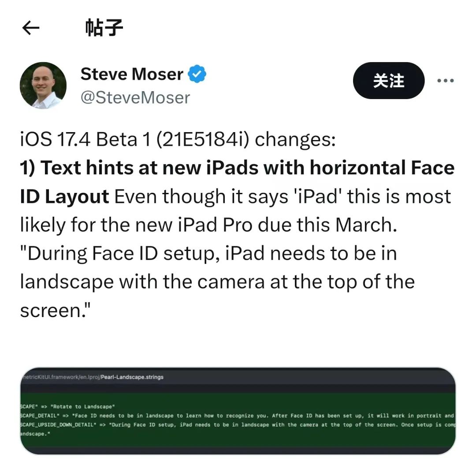The height and width of the screenshot is (469, 476).
Task: Select the 帖子 page title
Action: (104, 28)
